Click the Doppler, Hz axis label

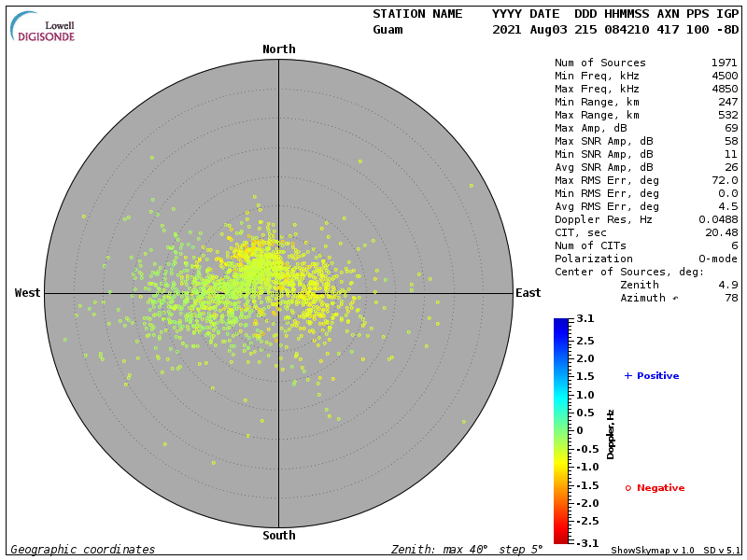tap(611, 433)
